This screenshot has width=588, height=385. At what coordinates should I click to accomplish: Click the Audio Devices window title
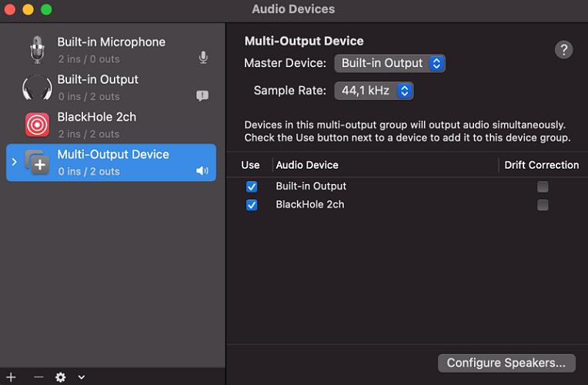(293, 9)
